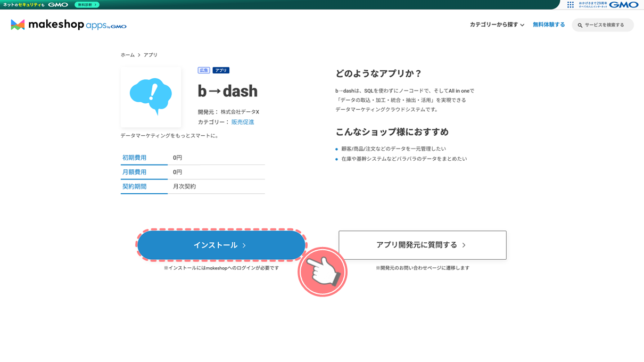The image size is (644, 362).
Task: Click the chevron beside カテゴリーから探す
Action: (522, 25)
